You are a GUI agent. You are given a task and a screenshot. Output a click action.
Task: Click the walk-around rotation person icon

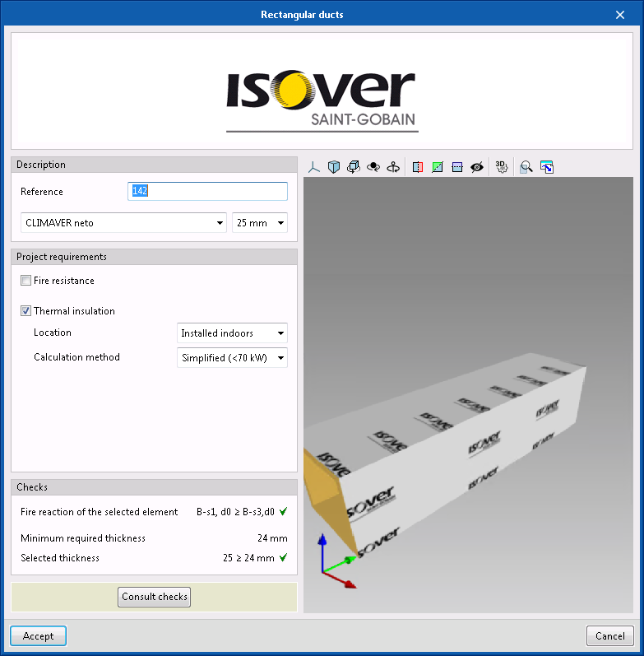[393, 167]
